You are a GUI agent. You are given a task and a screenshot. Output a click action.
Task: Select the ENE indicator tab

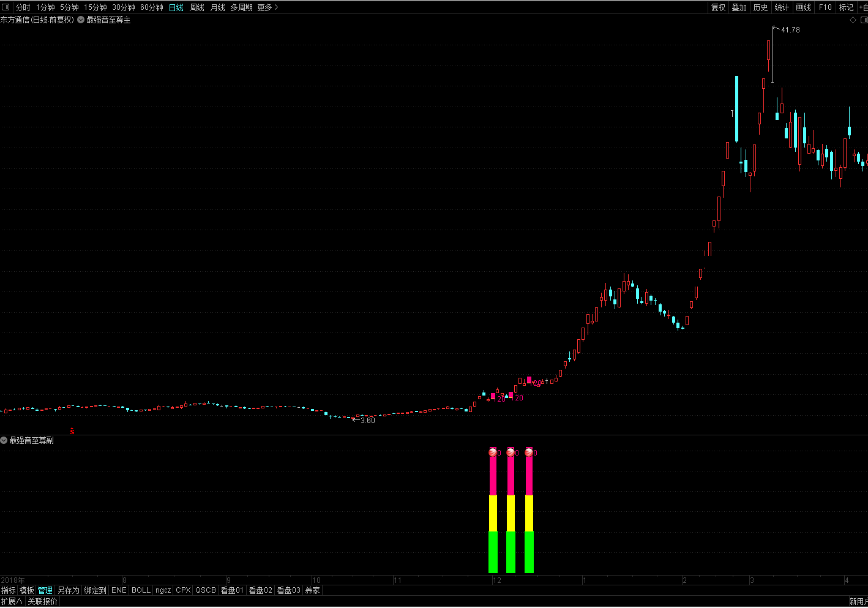tap(119, 590)
